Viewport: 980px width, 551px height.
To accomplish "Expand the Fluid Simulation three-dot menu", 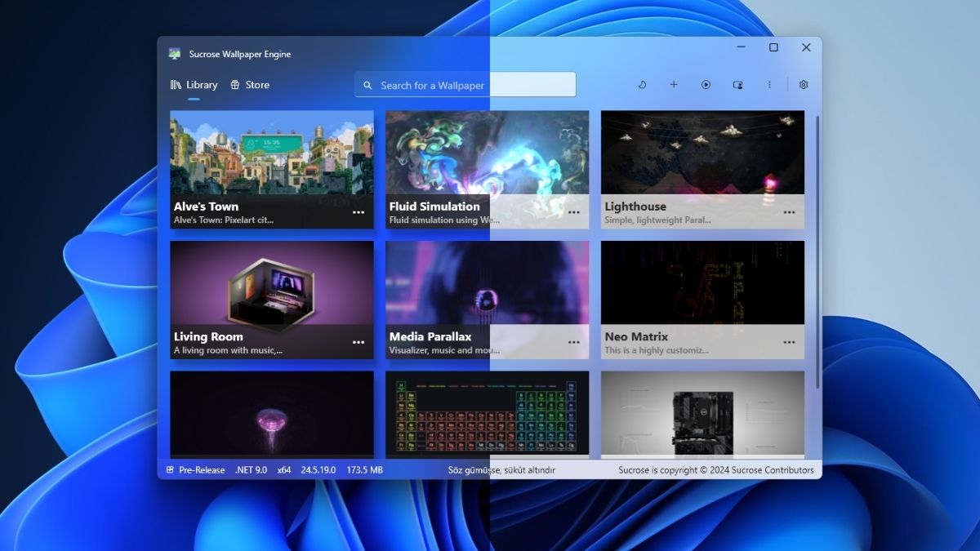I will 574,212.
